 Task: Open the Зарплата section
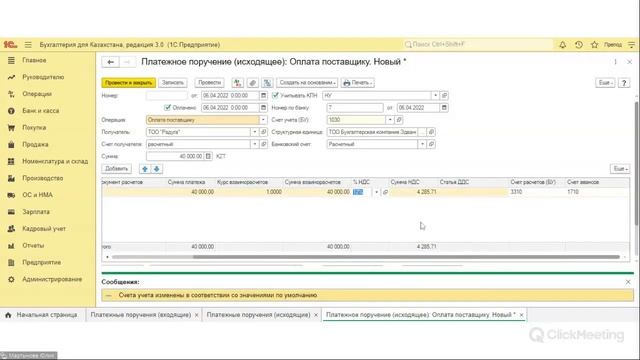[x=36, y=212]
